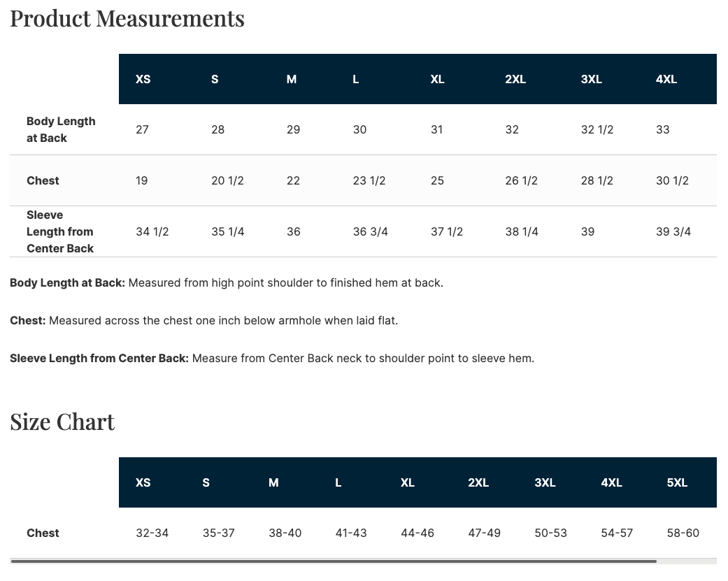Click the Size Chart heading

62,422
